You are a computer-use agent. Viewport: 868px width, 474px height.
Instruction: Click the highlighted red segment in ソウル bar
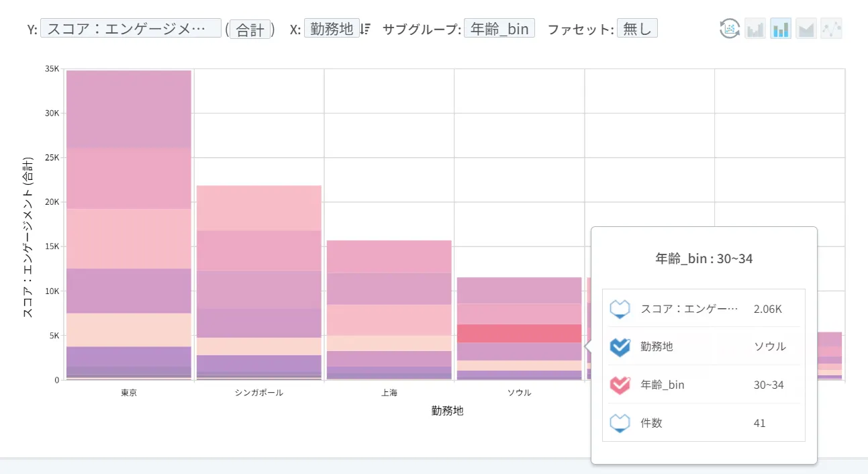(x=519, y=334)
